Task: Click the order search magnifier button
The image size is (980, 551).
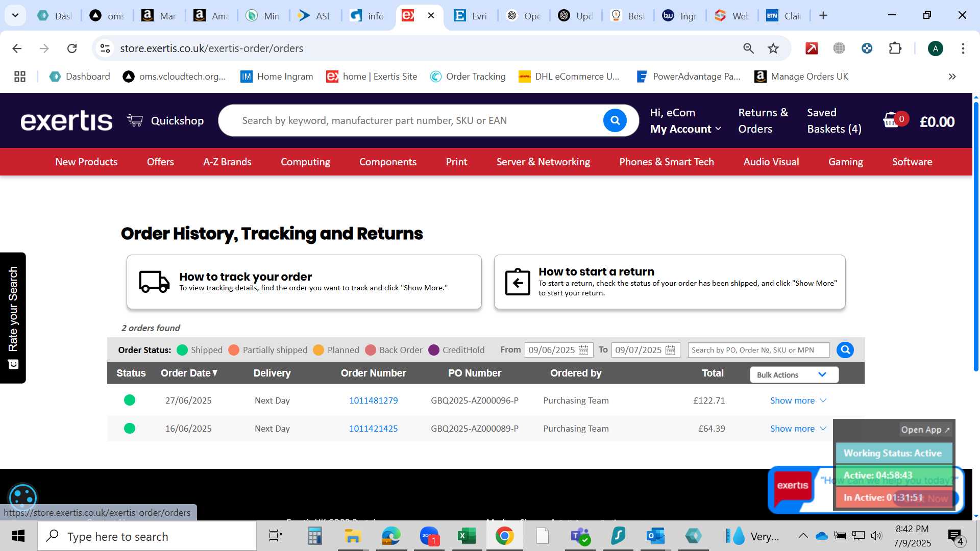Action: click(x=845, y=350)
